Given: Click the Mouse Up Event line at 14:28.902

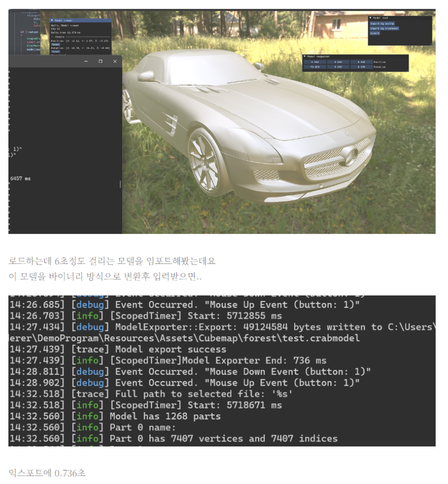Looking at the screenshot, I should pyautogui.click(x=184, y=383).
